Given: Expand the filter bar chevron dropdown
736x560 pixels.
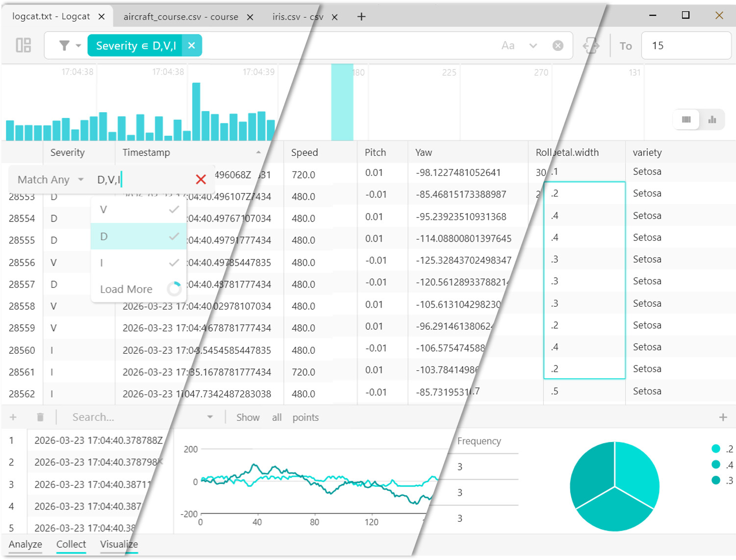Looking at the screenshot, I should click(533, 46).
